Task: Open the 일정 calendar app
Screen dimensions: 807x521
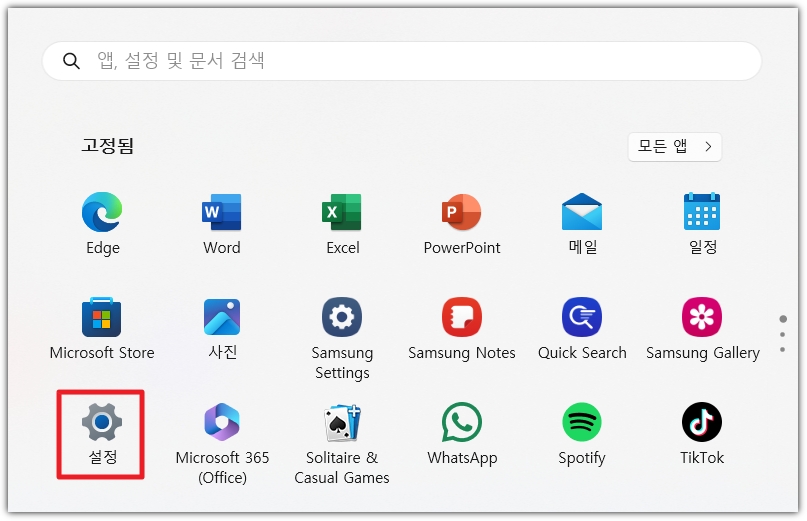Action: 702,212
